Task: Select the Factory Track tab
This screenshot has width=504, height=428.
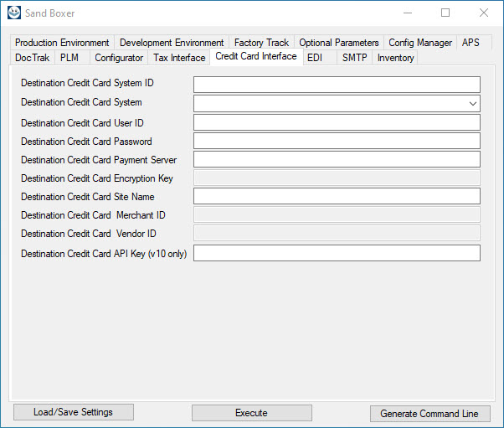Action: click(x=261, y=43)
